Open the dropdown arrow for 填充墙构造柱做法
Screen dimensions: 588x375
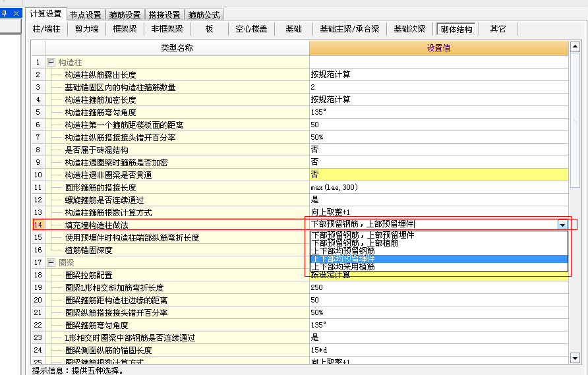pos(562,225)
